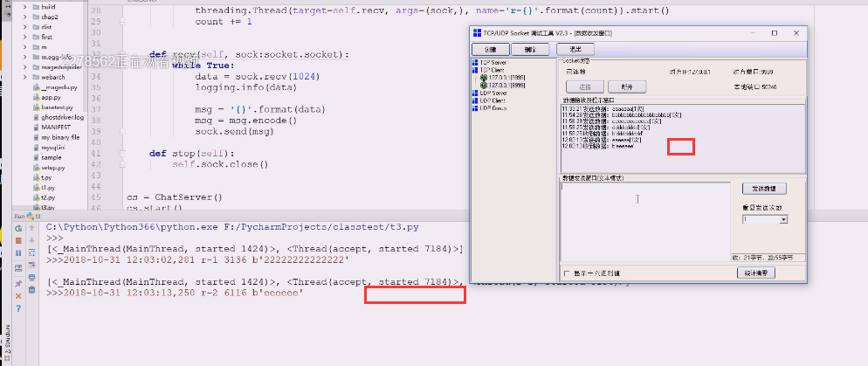The image size is (868, 366).
Task: Select ghostdriver.log file
Action: tap(59, 117)
